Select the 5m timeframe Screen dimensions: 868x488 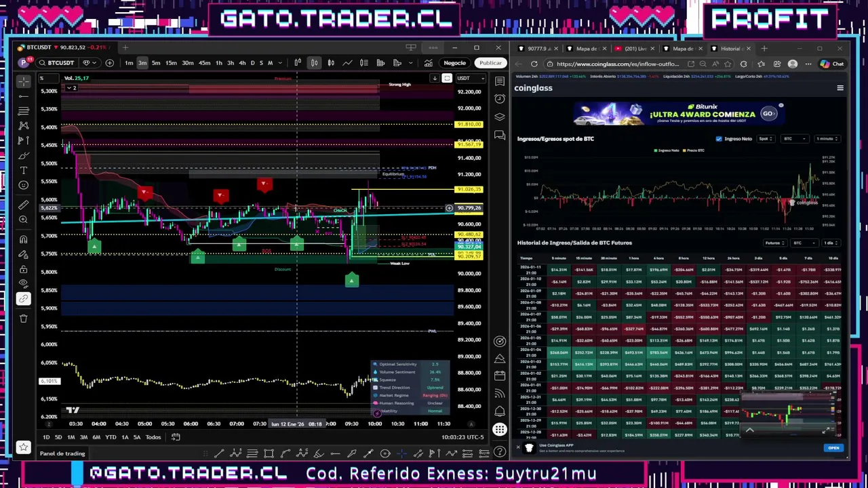coord(156,63)
